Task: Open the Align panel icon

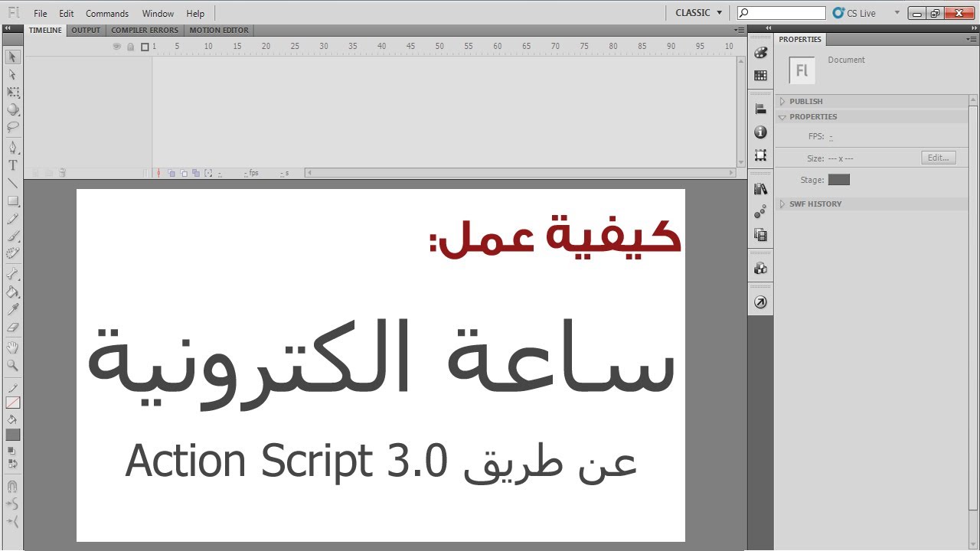Action: click(x=760, y=109)
